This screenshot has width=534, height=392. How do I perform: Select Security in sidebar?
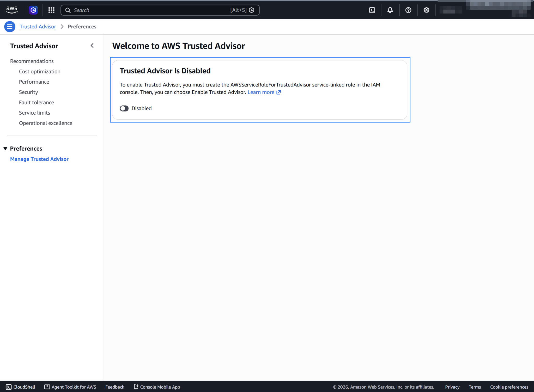(x=28, y=92)
